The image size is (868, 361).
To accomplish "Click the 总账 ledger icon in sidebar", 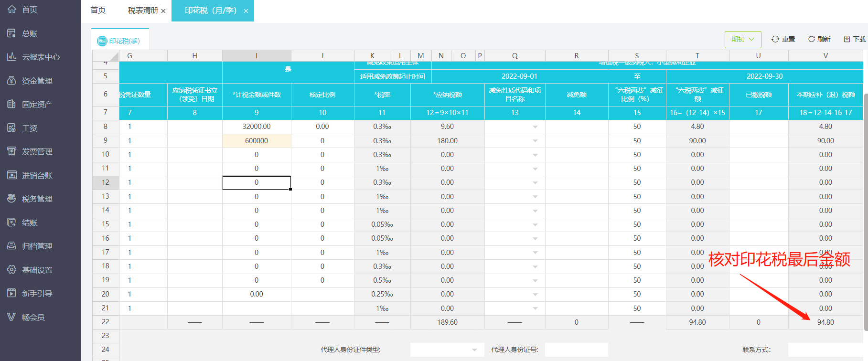I will tap(12, 33).
